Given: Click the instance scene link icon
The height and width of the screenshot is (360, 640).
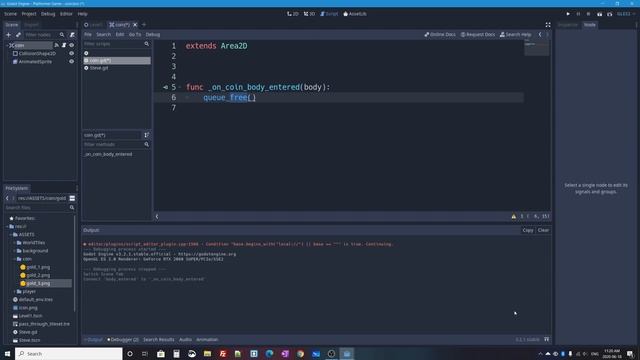Looking at the screenshot, I should tap(18, 35).
